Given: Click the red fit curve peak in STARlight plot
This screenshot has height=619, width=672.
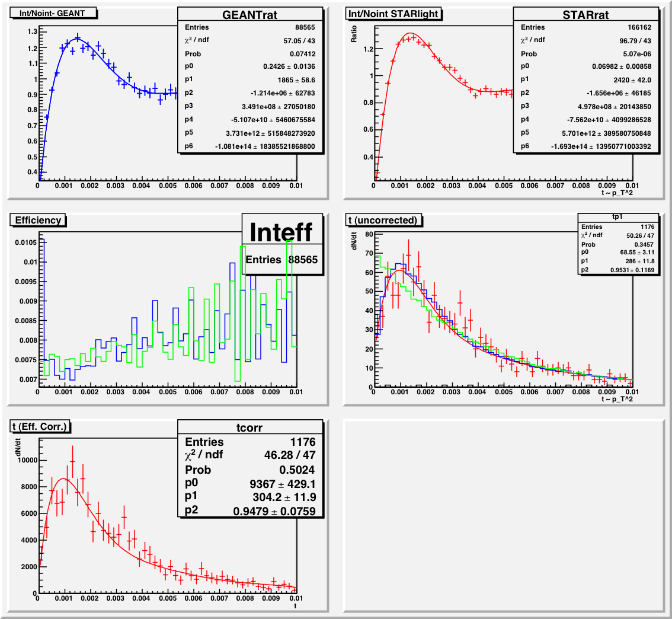Looking at the screenshot, I should (x=410, y=34).
